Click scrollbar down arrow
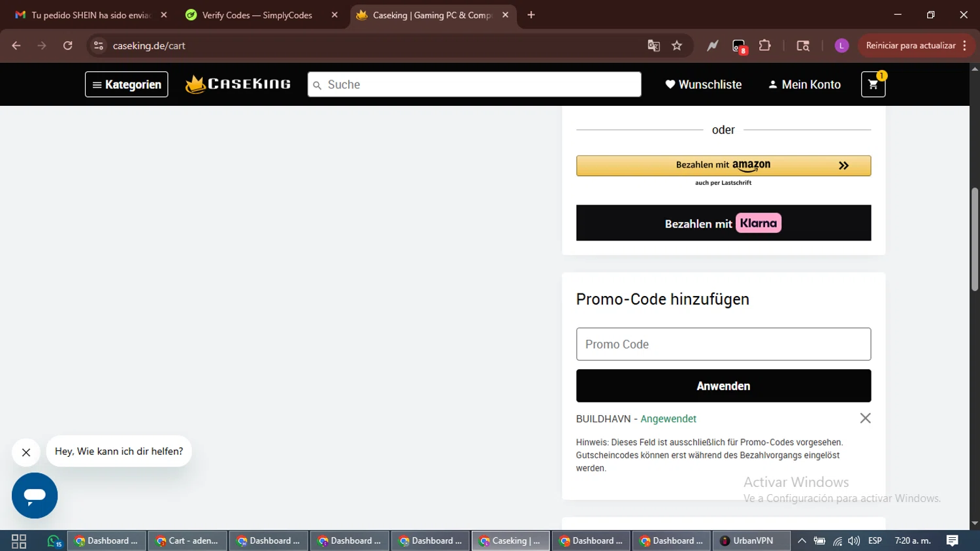This screenshot has width=980, height=551. point(975,524)
